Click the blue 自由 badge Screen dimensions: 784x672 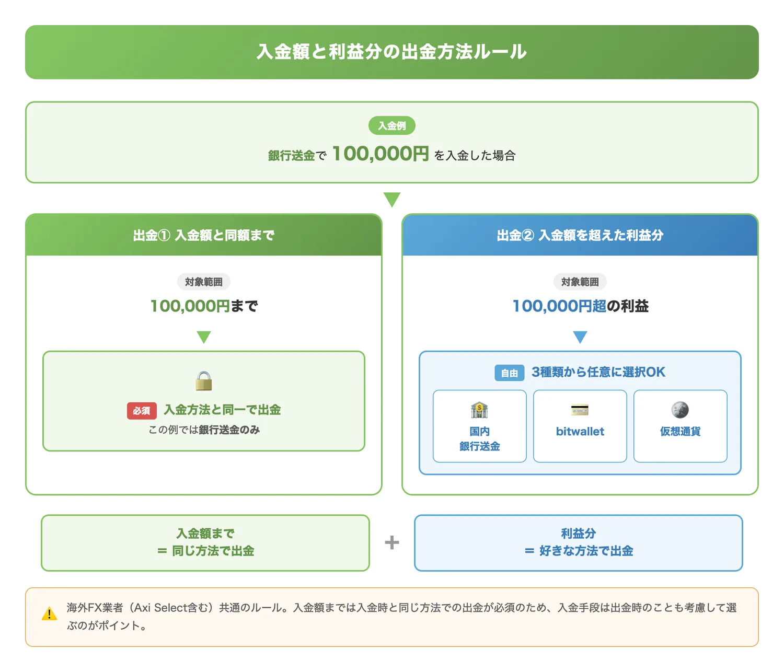510,373
